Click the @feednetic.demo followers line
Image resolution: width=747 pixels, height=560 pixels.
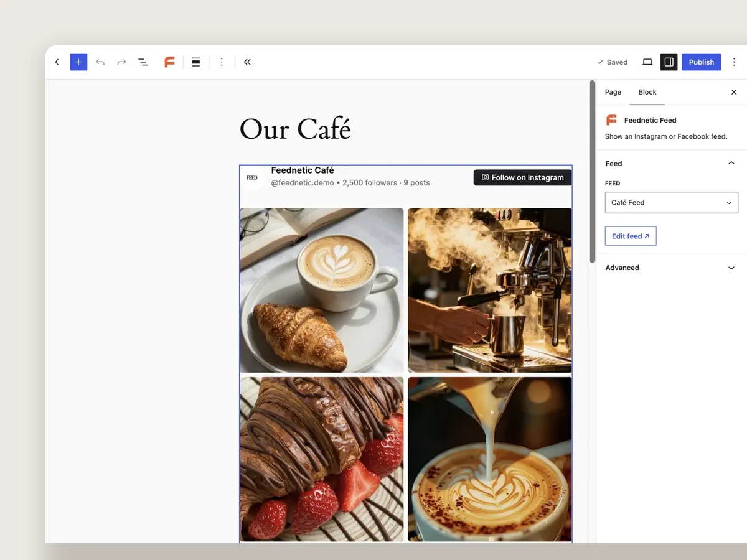click(x=350, y=183)
